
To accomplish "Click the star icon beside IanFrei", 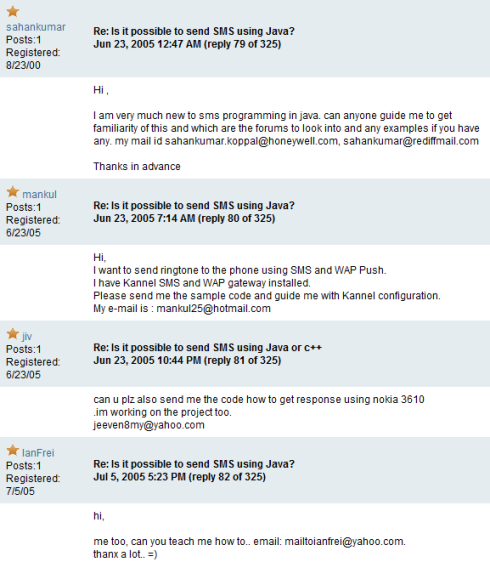I will click(x=13, y=451).
